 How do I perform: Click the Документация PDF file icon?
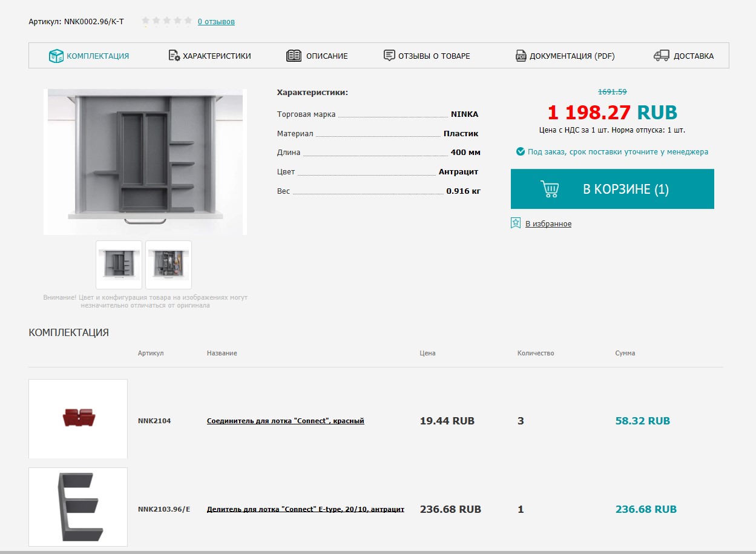(x=521, y=56)
